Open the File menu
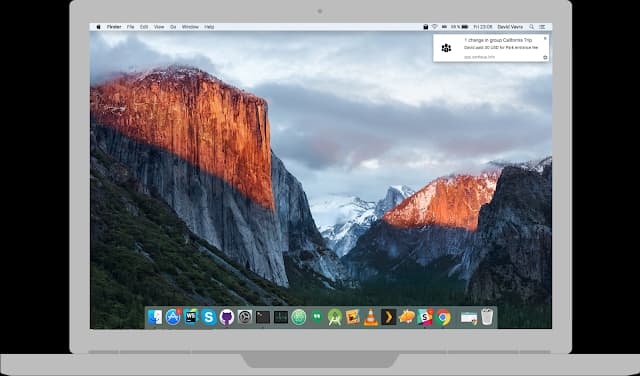Image resolution: width=640 pixels, height=376 pixels. 131,27
